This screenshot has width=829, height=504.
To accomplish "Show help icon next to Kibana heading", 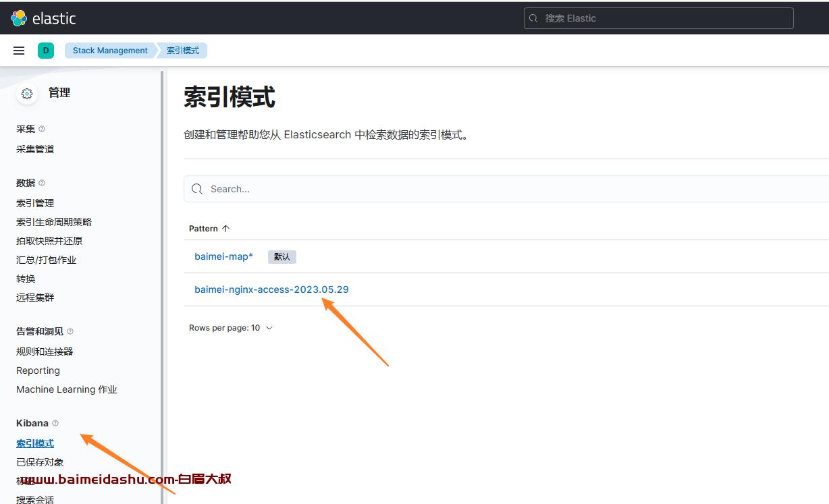I will click(55, 423).
